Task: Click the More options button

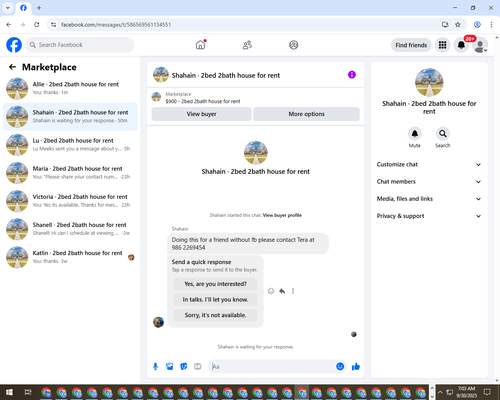Action: click(306, 114)
